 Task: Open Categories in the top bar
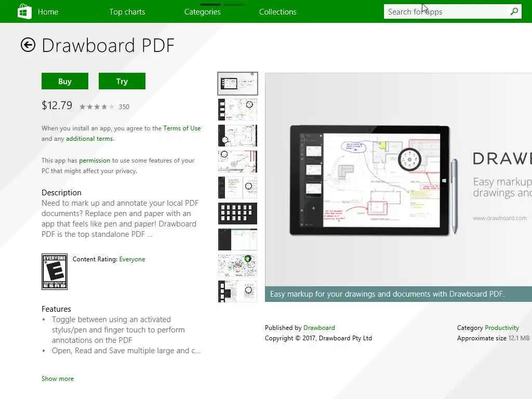203,12
